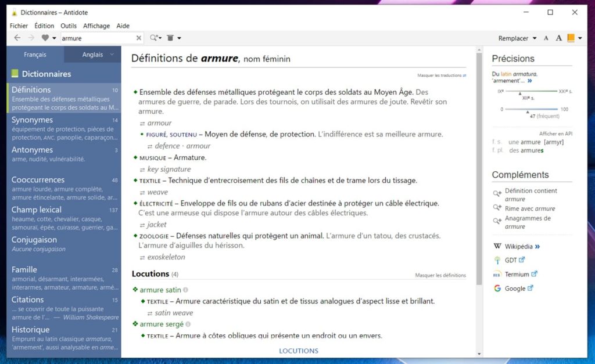Click the armure satin locution link

pyautogui.click(x=160, y=290)
